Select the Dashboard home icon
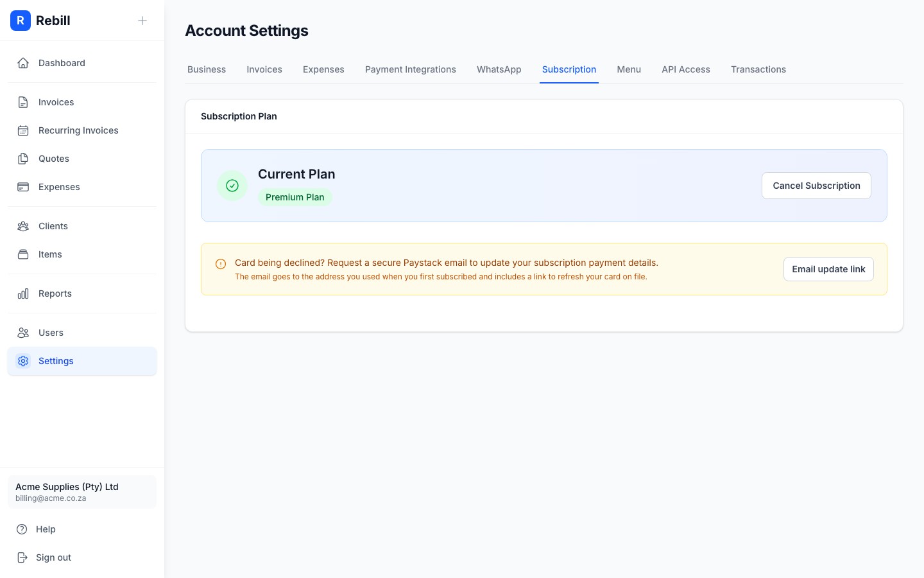 [x=23, y=62]
